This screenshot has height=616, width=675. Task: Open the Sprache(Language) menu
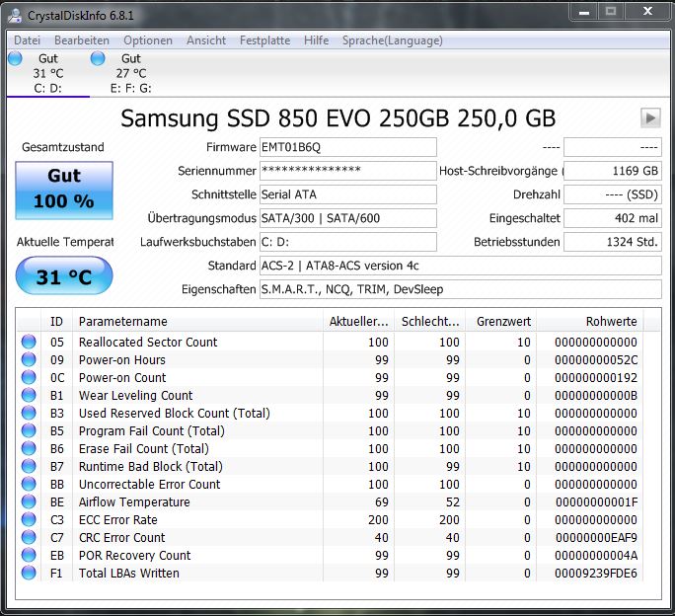coord(392,40)
